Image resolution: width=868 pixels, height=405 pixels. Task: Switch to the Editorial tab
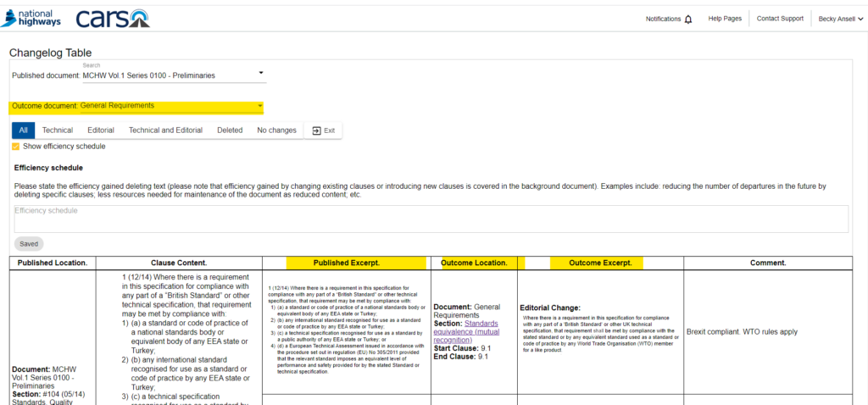[x=101, y=130]
